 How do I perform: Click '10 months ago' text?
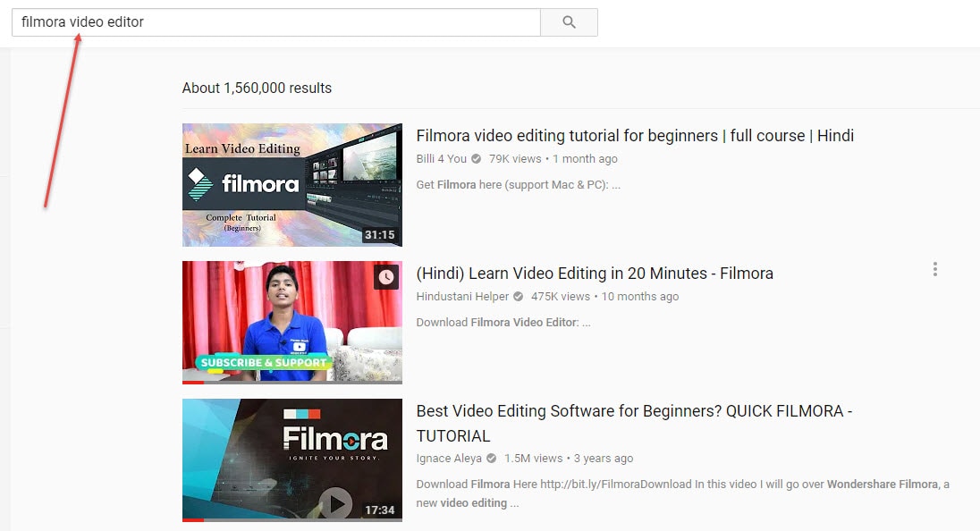coord(640,296)
